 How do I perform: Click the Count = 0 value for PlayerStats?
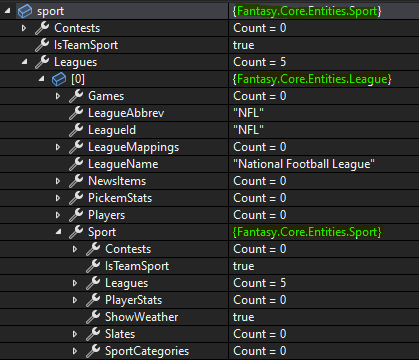(260, 300)
